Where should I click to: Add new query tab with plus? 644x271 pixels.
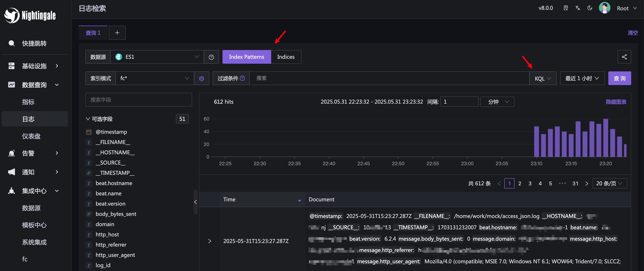point(117,32)
